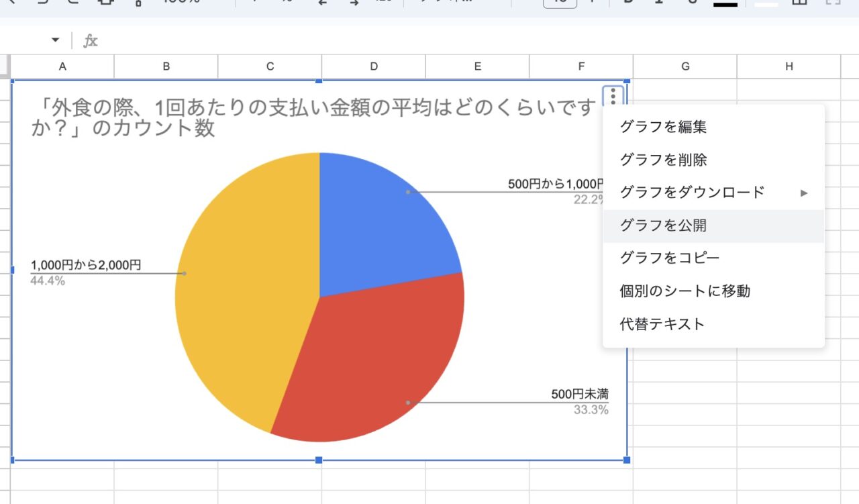Open the text color swatch

tap(725, 3)
